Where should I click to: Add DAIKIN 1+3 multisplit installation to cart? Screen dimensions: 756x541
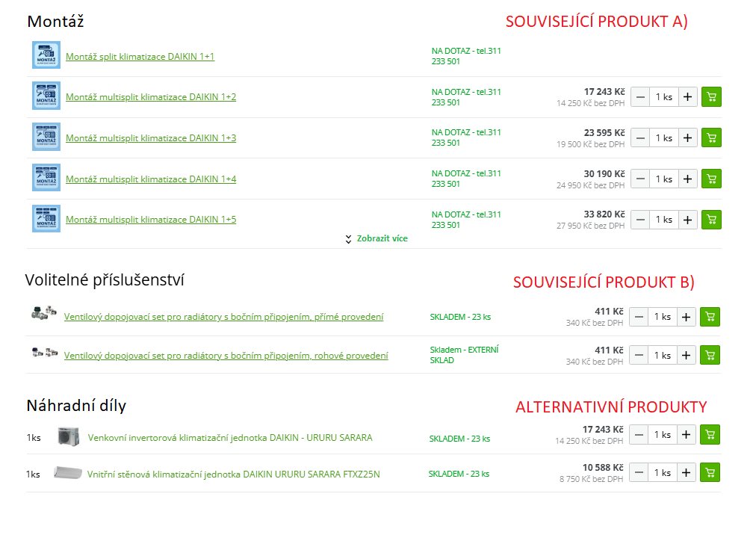[x=712, y=137]
